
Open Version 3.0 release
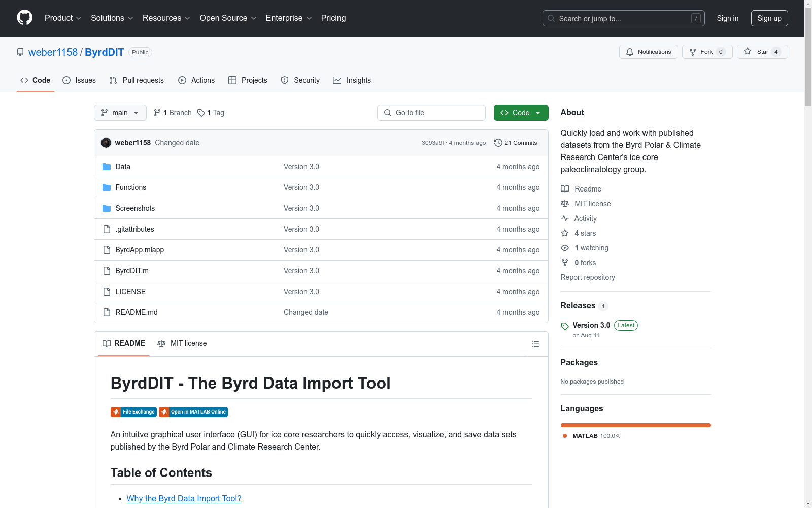tap(591, 325)
